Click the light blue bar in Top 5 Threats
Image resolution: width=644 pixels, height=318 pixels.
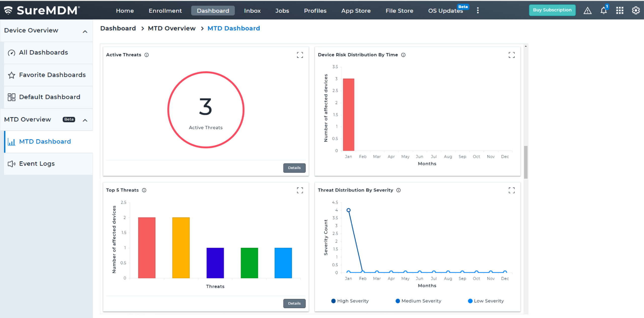(283, 263)
